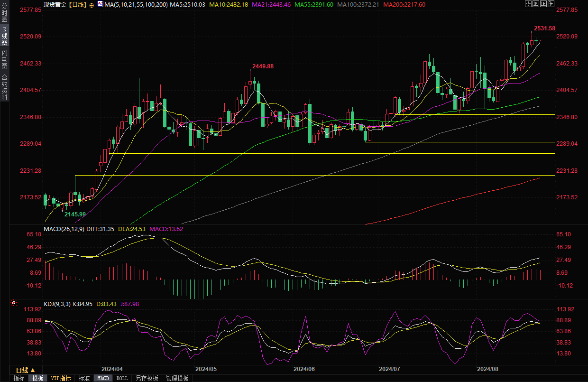Click the MA indicator chart icon
The image size is (588, 382).
tap(100, 4)
